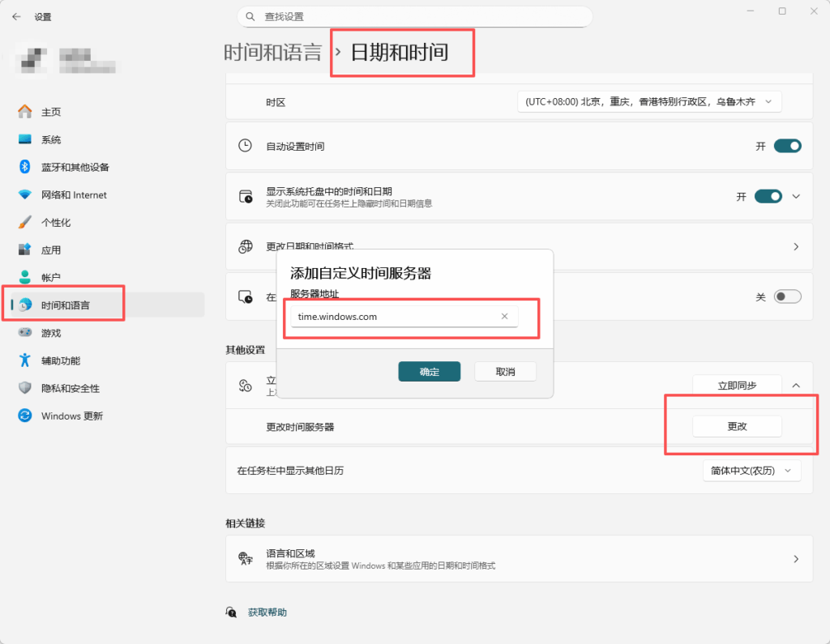The height and width of the screenshot is (644, 830).
Task: Click the back arrow in title bar
Action: (16, 16)
